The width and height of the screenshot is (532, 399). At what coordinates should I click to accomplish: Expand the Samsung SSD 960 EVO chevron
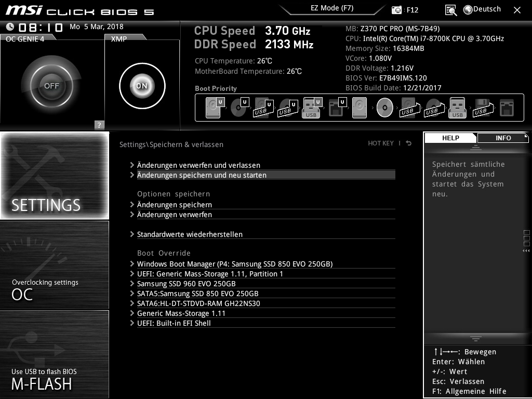click(132, 283)
